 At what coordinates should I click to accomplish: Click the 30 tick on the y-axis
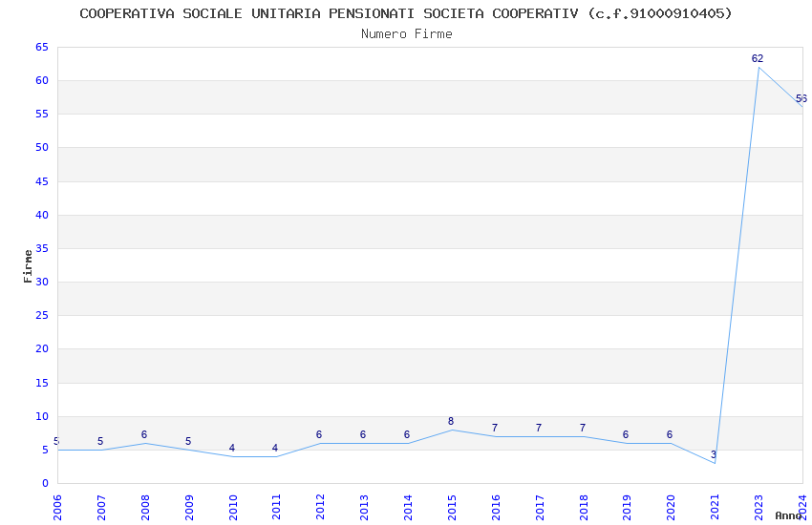(41, 282)
